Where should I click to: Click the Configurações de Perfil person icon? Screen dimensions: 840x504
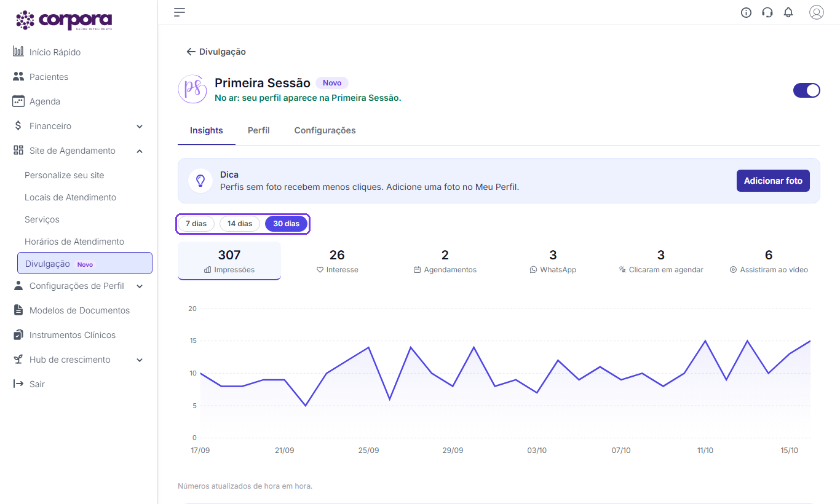tap(18, 286)
